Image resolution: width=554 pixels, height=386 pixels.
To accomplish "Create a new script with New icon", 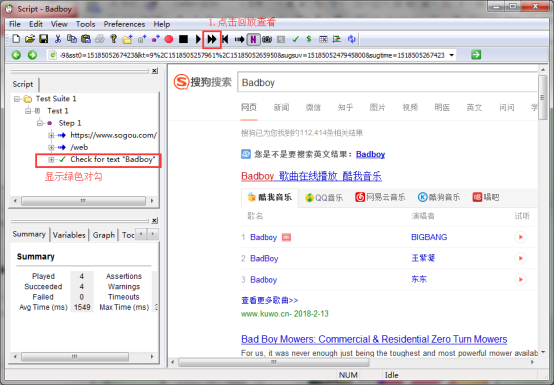I will click(x=16, y=39).
